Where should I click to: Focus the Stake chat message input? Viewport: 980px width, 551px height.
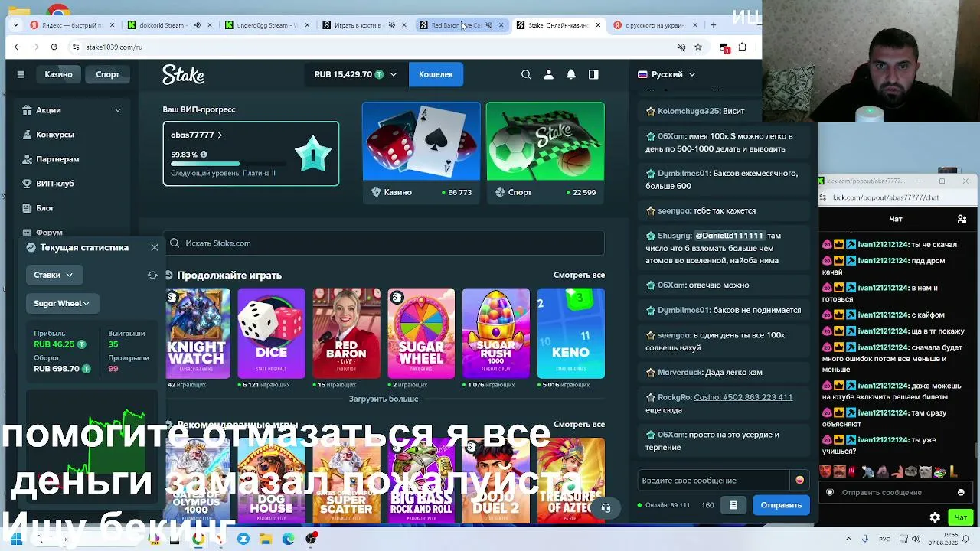[714, 480]
